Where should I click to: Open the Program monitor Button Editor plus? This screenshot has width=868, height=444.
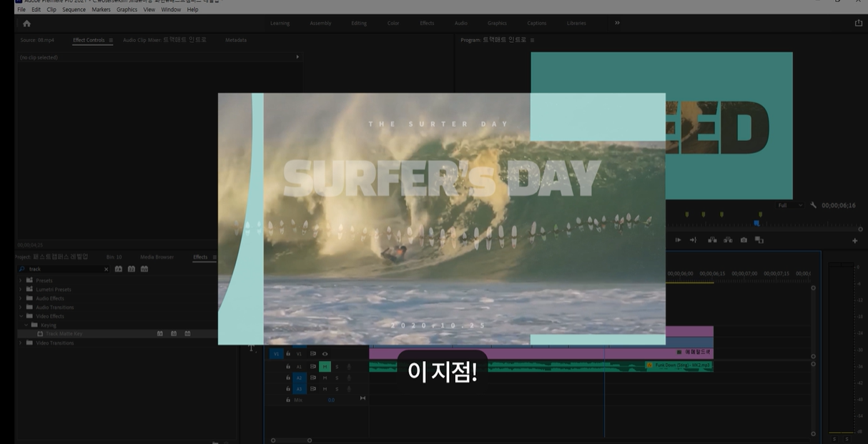[854, 241]
